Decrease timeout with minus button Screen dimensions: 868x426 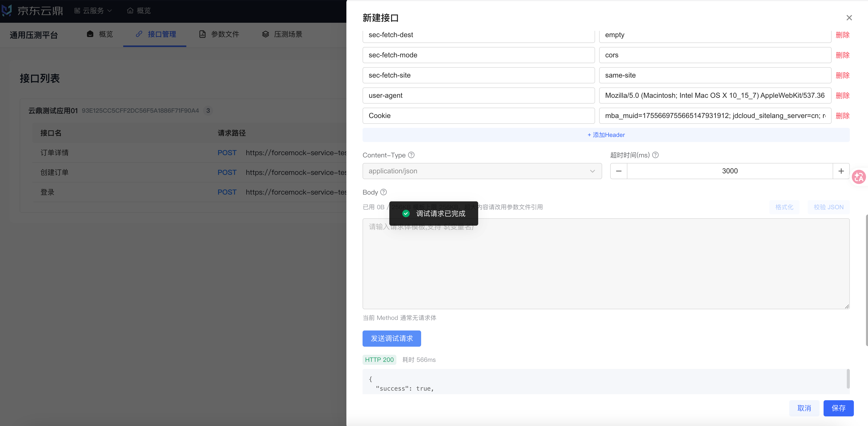619,171
